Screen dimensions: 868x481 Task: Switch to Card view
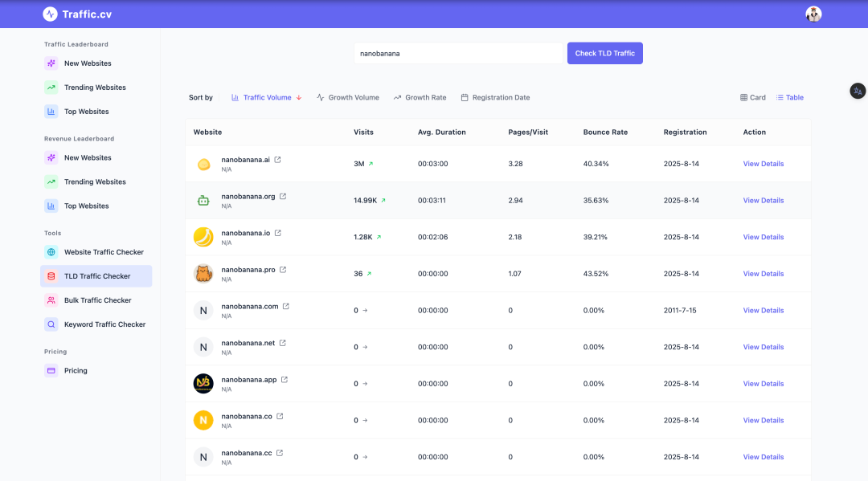point(753,97)
